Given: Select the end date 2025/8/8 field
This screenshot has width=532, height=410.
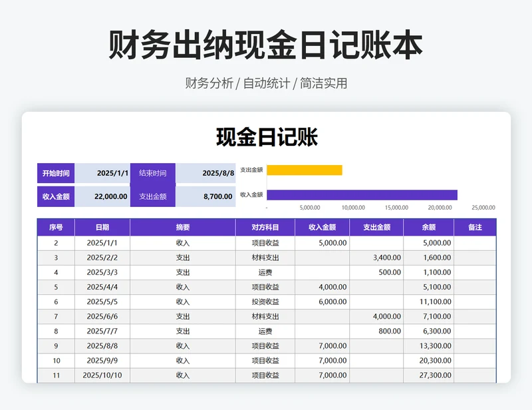Looking at the screenshot, I should point(205,173).
